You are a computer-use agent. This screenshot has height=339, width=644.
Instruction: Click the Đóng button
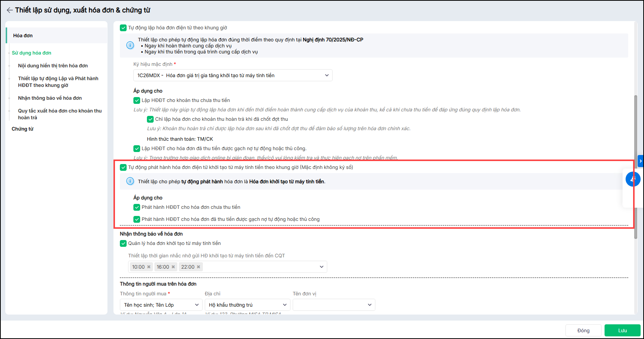click(583, 330)
